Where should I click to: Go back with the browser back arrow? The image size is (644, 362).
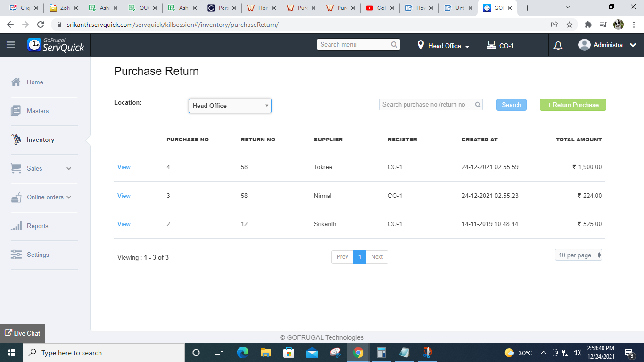tap(10, 25)
